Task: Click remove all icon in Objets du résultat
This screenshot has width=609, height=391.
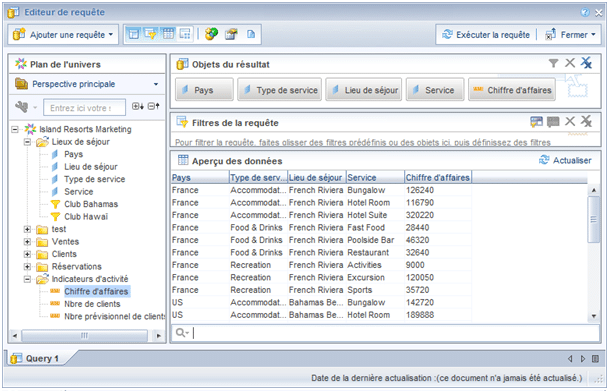Action: (586, 63)
